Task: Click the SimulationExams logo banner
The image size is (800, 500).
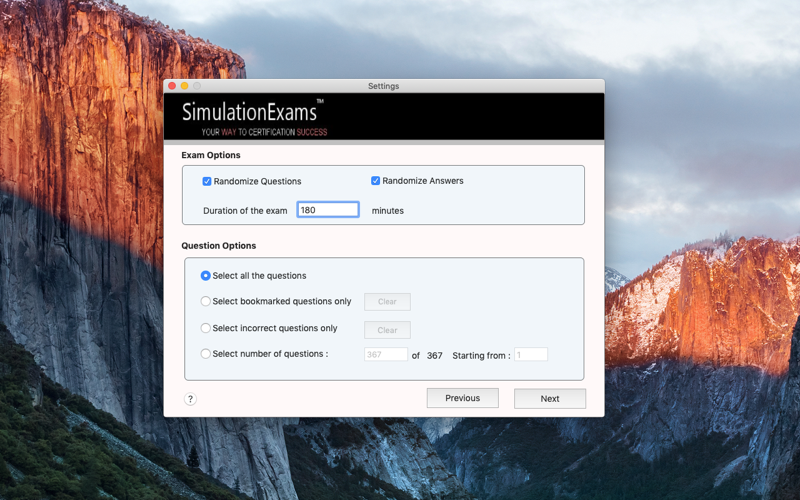Action: click(x=384, y=117)
